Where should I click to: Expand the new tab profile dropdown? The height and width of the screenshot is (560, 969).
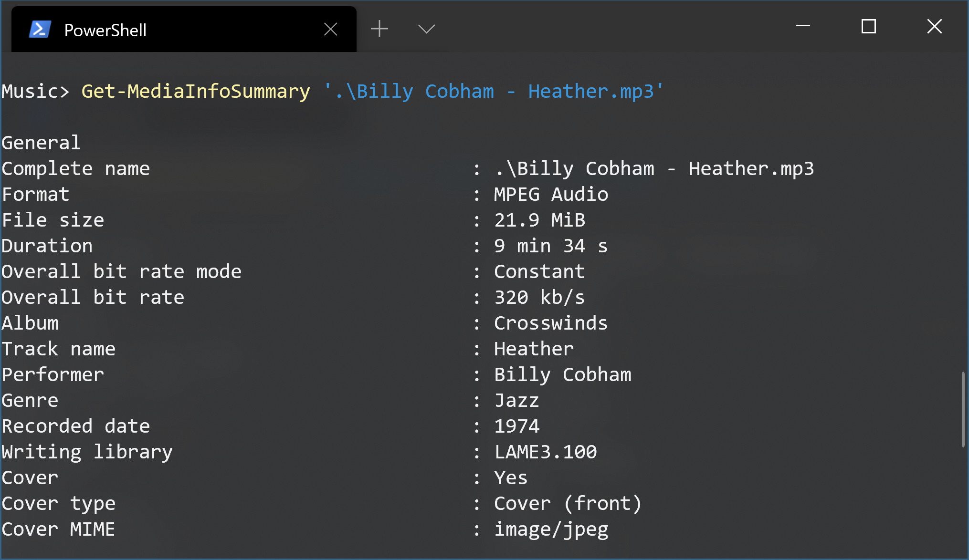[426, 29]
